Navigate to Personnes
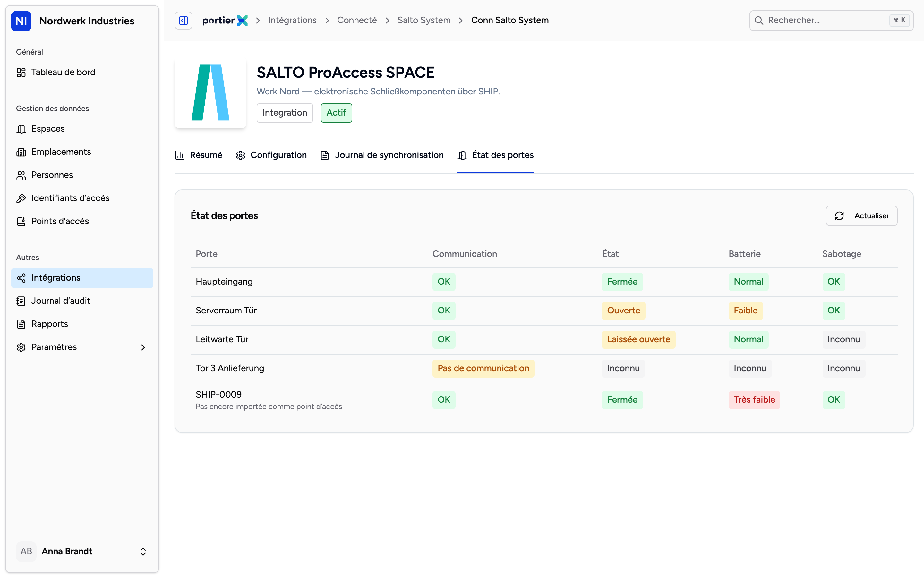Screen dimensions: 924x578 click(x=82, y=175)
